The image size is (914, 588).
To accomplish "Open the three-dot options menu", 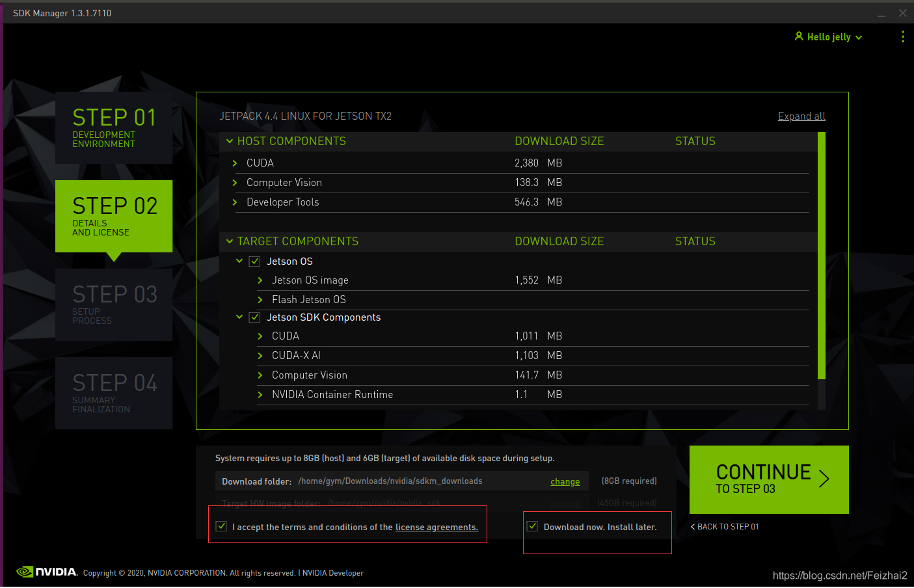I will point(902,37).
